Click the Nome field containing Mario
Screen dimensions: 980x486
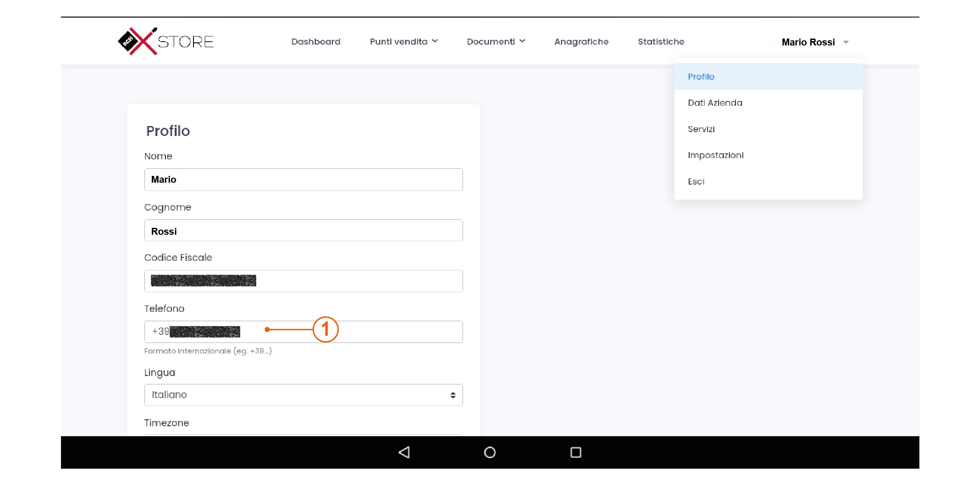[303, 180]
